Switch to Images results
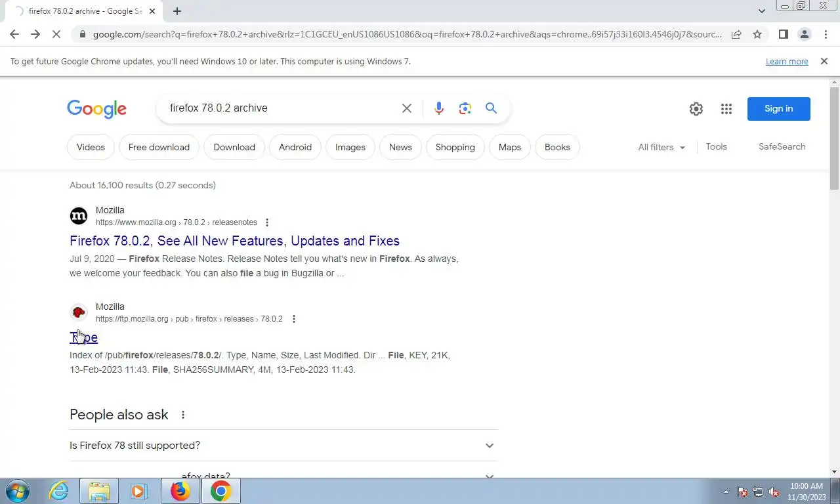Screen dimensions: 840x504 pos(350,147)
